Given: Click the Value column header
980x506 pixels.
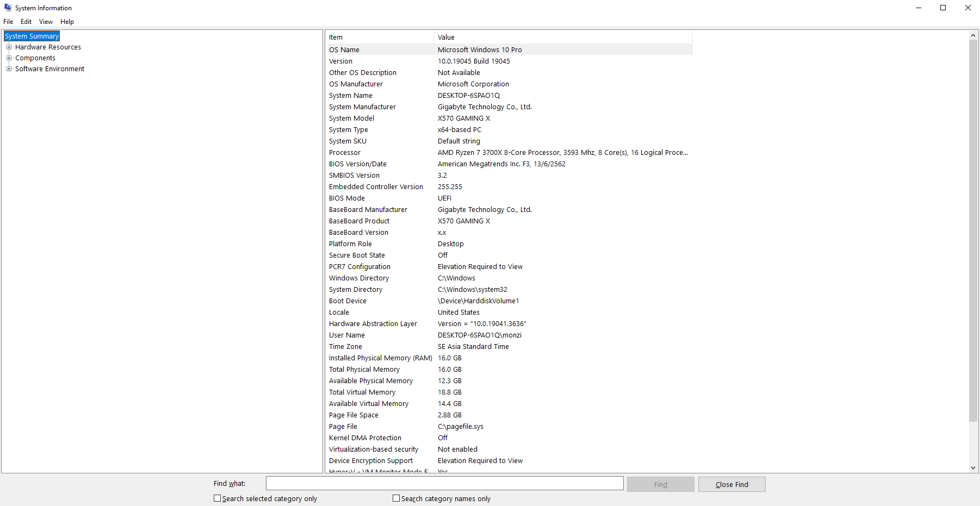Looking at the screenshot, I should click(x=563, y=38).
